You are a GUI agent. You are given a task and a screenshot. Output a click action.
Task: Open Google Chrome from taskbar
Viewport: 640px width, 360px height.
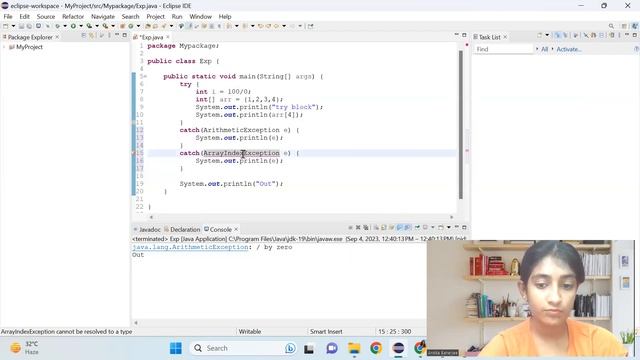coord(376,348)
